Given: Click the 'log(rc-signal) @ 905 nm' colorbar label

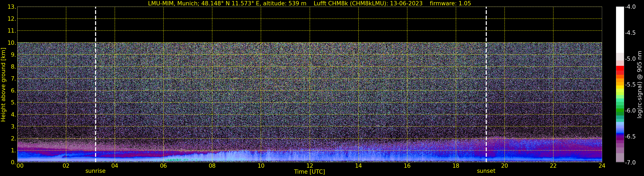Looking at the screenshot, I should [x=640, y=85].
